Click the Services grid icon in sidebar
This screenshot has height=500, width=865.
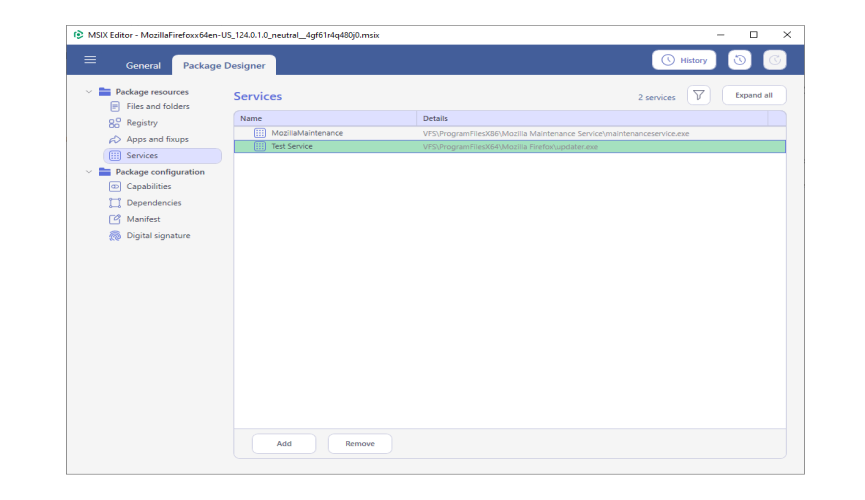tap(115, 156)
